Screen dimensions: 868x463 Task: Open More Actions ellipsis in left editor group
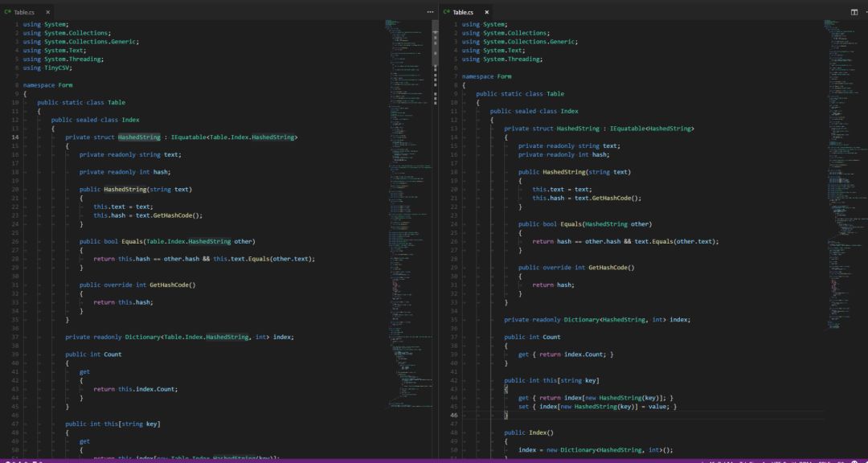tap(430, 12)
